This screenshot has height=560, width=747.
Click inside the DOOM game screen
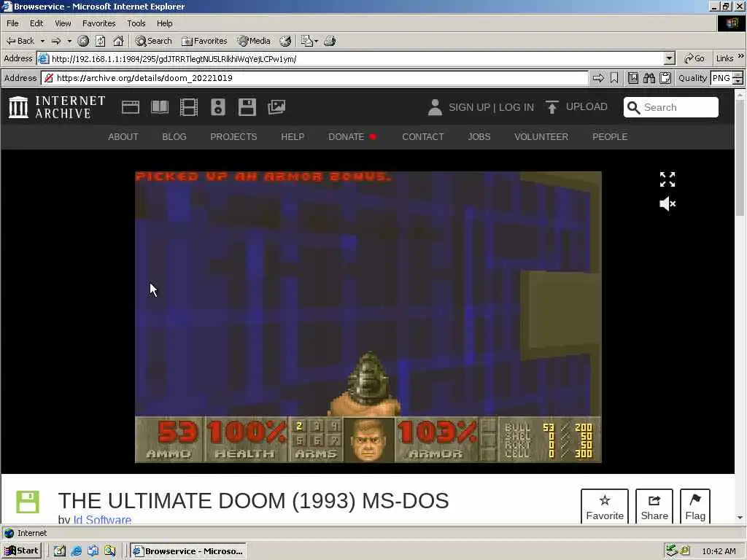coord(368,316)
